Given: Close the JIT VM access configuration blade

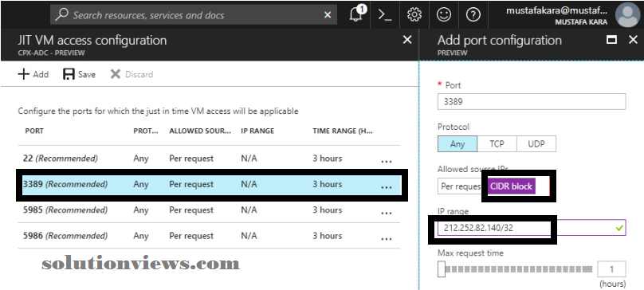Looking at the screenshot, I should pos(407,40).
